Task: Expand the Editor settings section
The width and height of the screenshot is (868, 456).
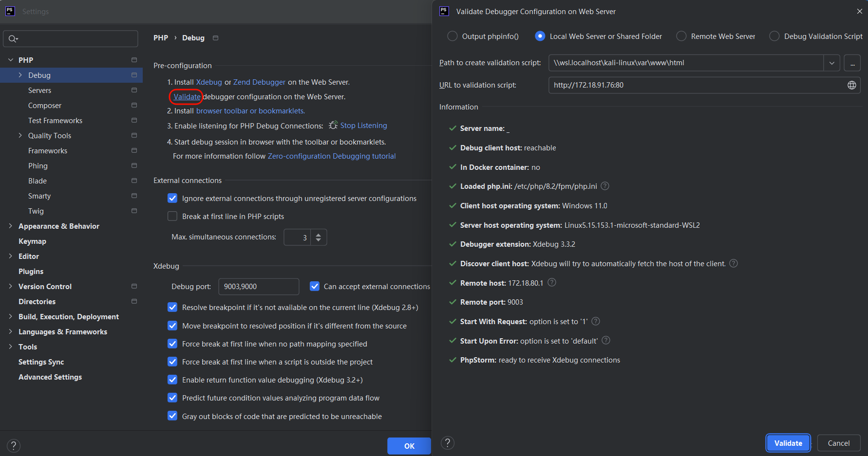Action: pos(11,256)
